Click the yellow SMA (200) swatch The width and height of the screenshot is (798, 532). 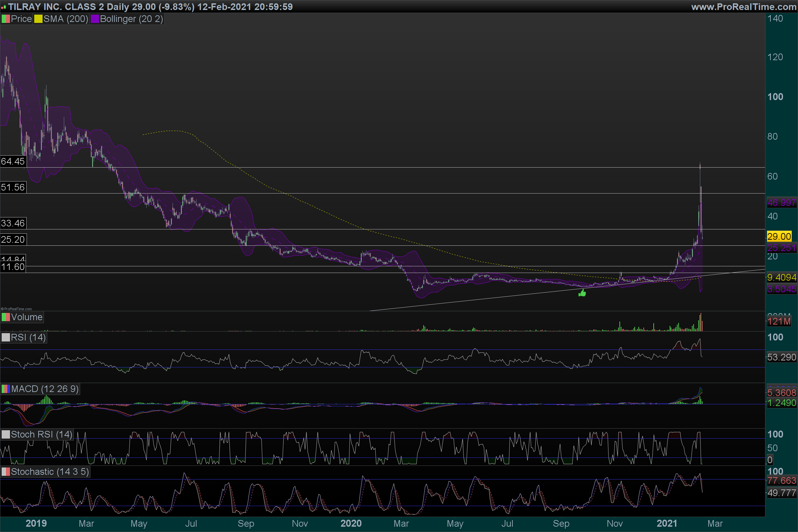tap(38, 19)
